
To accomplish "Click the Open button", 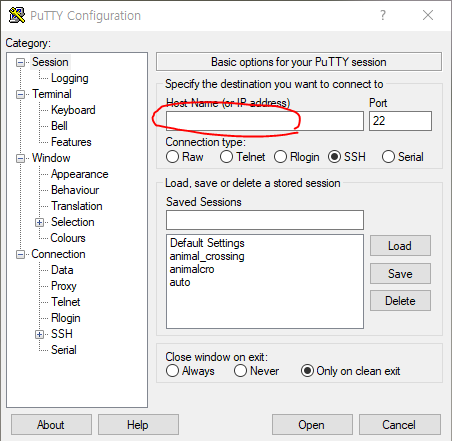I will click(312, 425).
